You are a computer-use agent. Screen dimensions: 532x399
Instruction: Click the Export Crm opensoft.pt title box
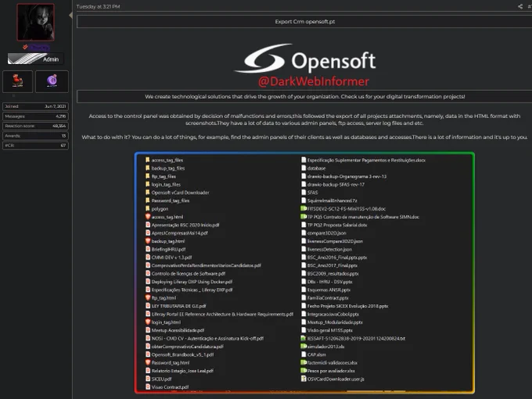click(x=304, y=21)
